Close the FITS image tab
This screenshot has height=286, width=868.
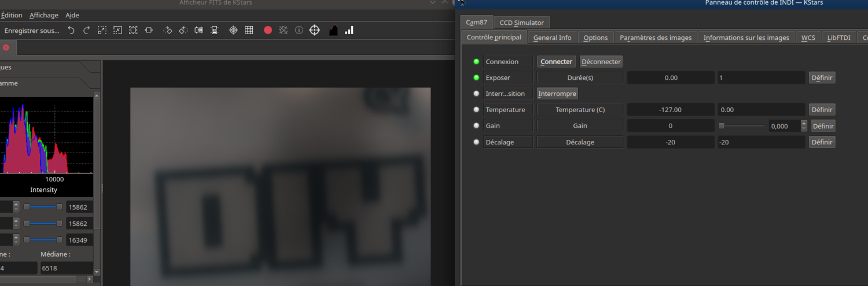pyautogui.click(x=6, y=48)
